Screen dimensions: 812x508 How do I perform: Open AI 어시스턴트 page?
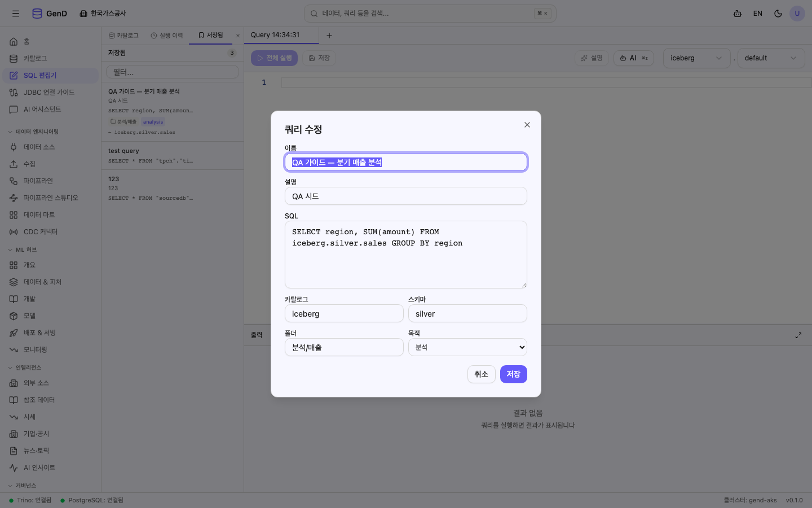51,109
